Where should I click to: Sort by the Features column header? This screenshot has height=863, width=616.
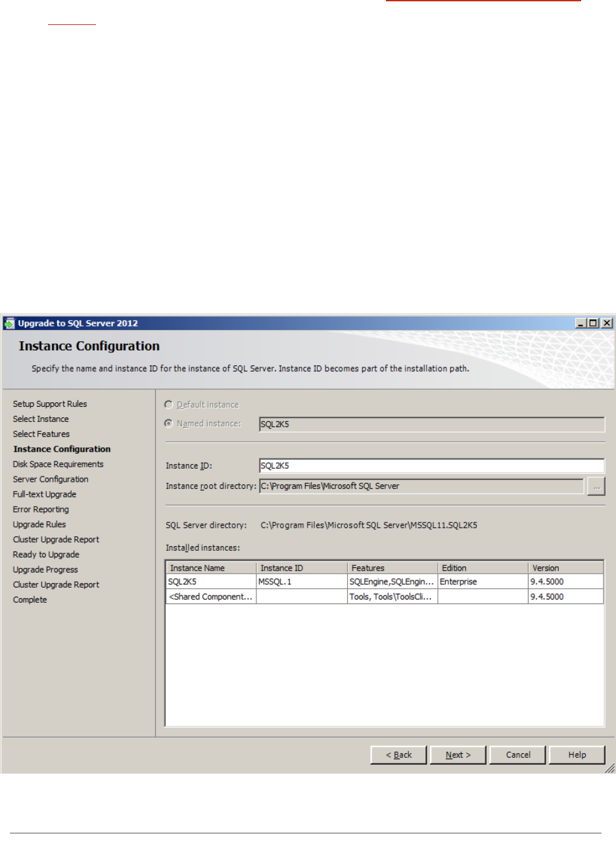(392, 568)
